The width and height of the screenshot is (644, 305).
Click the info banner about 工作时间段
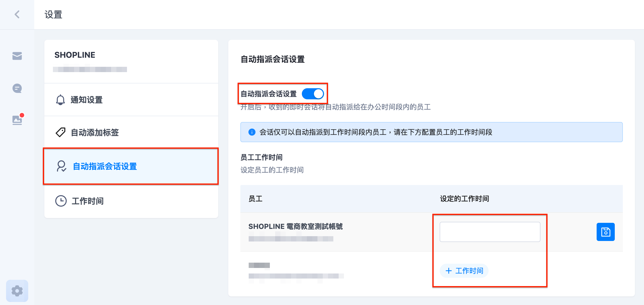click(431, 132)
